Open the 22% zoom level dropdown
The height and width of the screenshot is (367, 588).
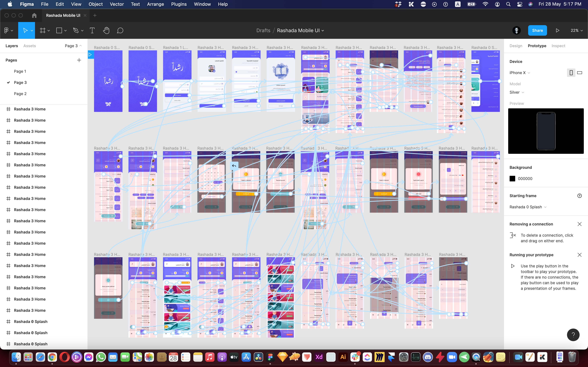coord(576,30)
